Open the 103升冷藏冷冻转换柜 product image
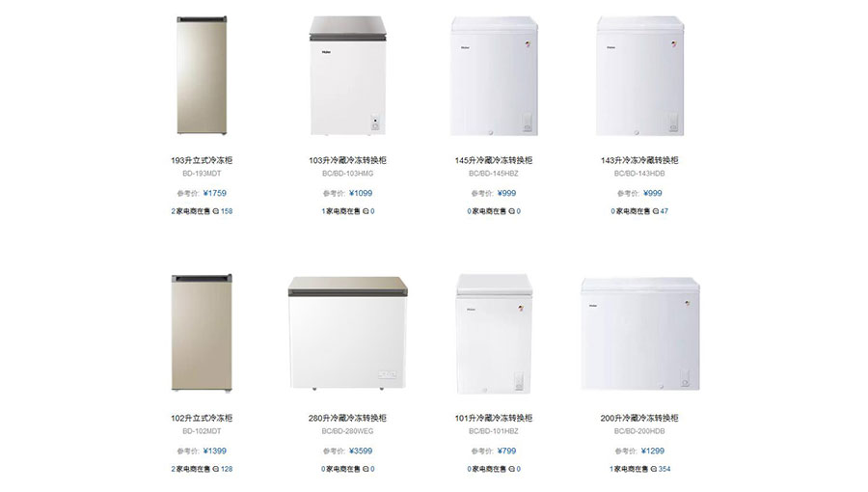Screen dimensions: 868x492 347,75
